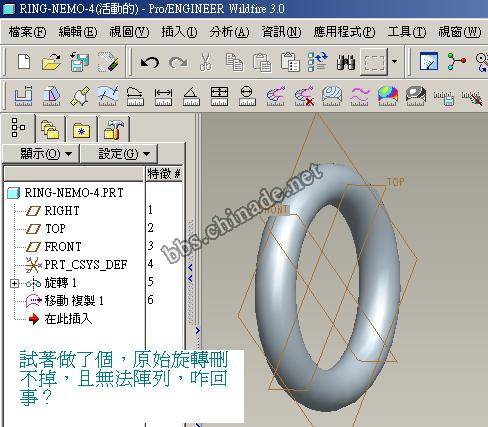Image resolution: width=488 pixels, height=427 pixels.
Task: Open a file with the folder icon
Action: [51, 62]
